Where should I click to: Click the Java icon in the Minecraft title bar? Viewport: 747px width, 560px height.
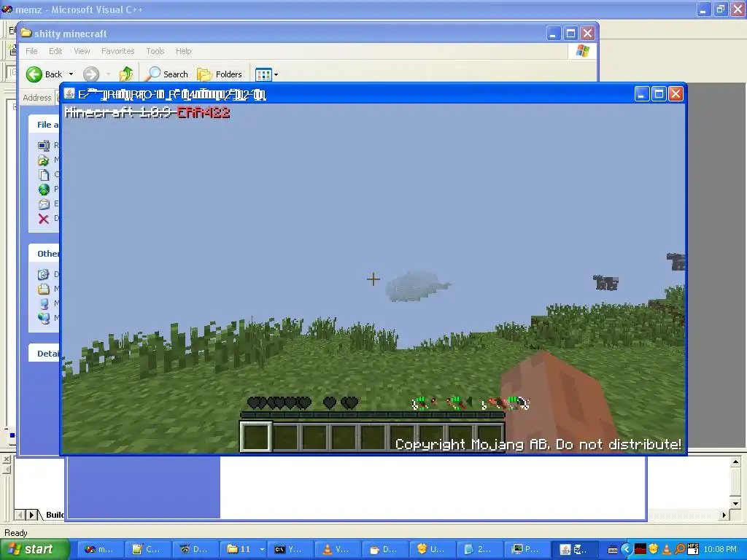coord(70,94)
